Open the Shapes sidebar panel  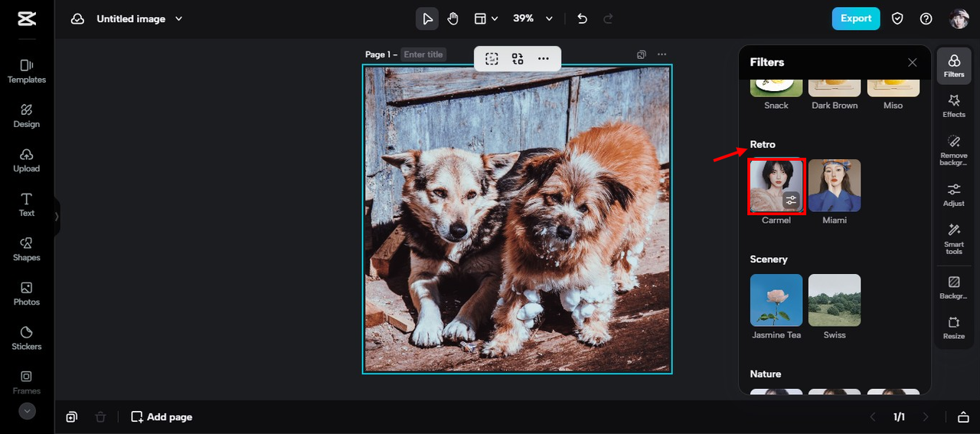coord(27,249)
